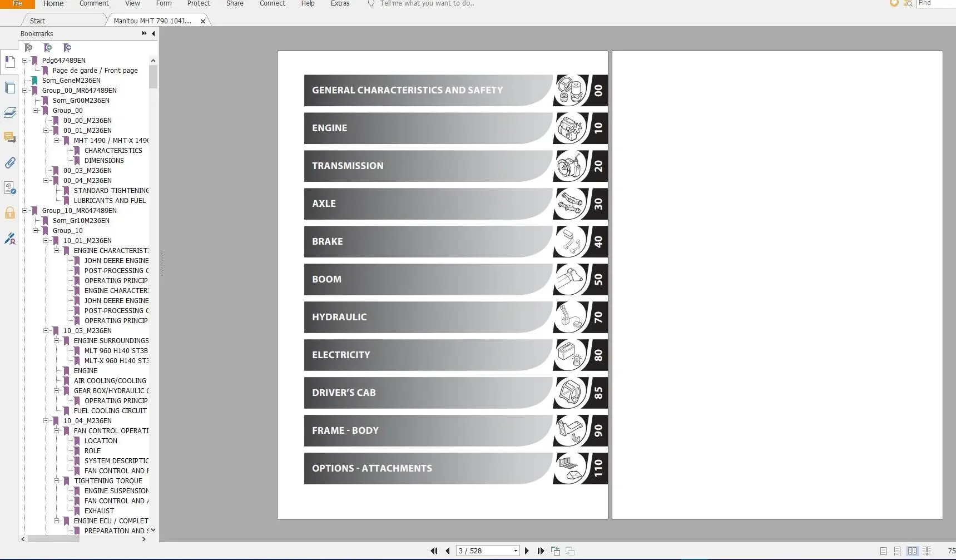Collapse the 00_04_M236EN bookmark node
Viewport: 956px width, 560px height.
(46, 180)
